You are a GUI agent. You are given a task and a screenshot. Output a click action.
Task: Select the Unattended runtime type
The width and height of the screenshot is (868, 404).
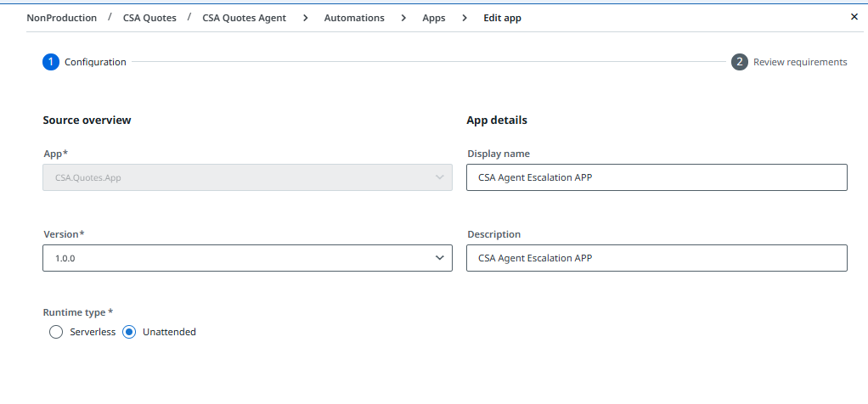pos(129,332)
